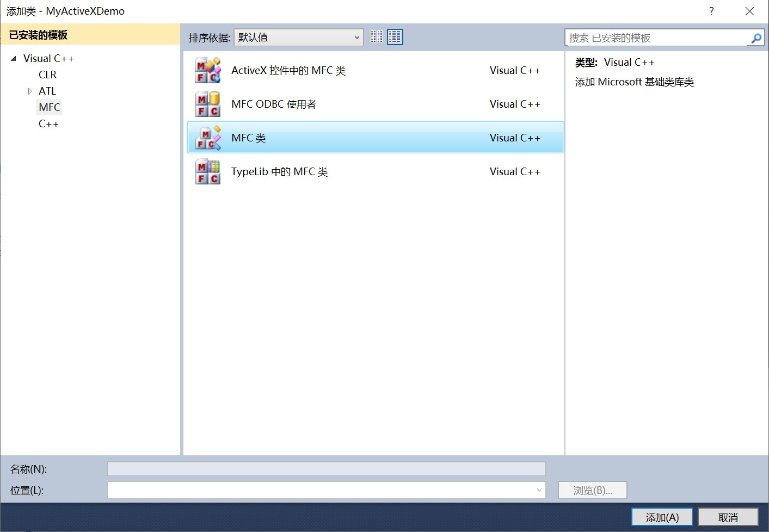Focus the 位置(L) location input field

(x=327, y=490)
